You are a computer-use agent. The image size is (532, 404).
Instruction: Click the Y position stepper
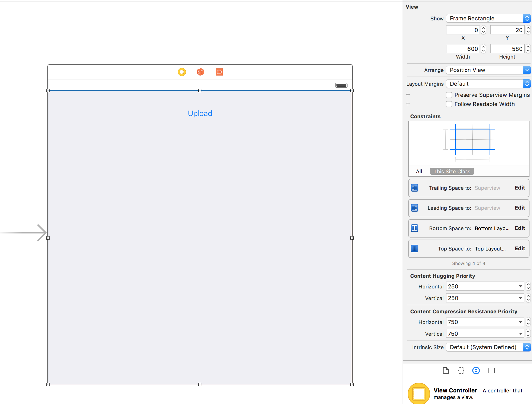click(x=528, y=30)
